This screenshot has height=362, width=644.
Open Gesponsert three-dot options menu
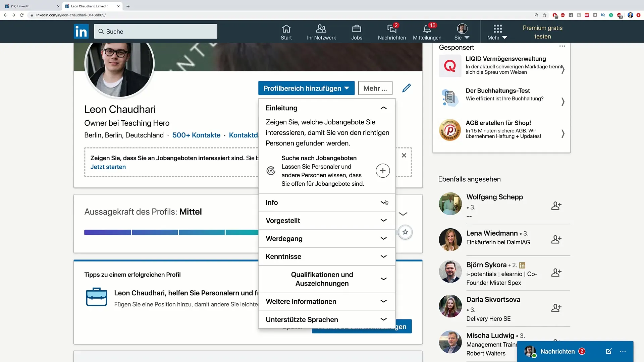click(x=562, y=46)
